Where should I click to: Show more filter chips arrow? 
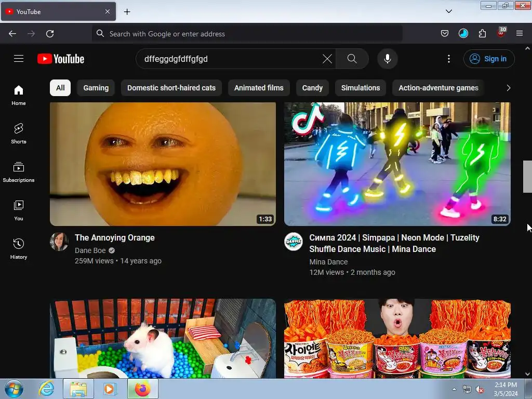click(x=508, y=88)
